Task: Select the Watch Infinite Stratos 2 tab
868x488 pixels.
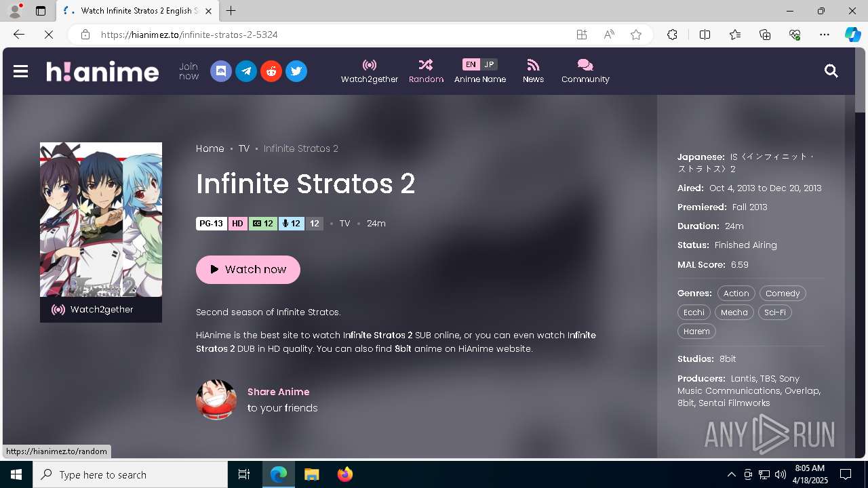Action: click(x=138, y=11)
